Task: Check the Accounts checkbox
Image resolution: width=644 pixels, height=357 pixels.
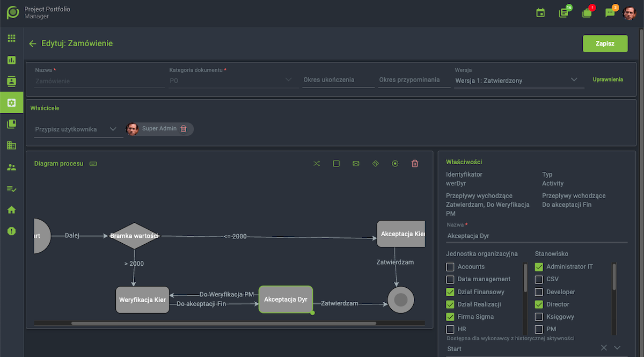Action: tap(450, 267)
